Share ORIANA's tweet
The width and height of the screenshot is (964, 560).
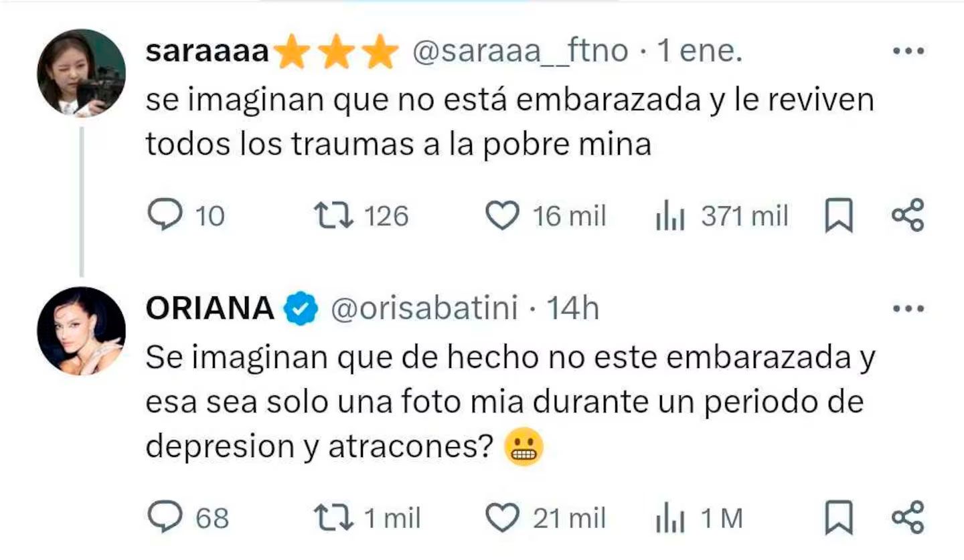pos(908,517)
